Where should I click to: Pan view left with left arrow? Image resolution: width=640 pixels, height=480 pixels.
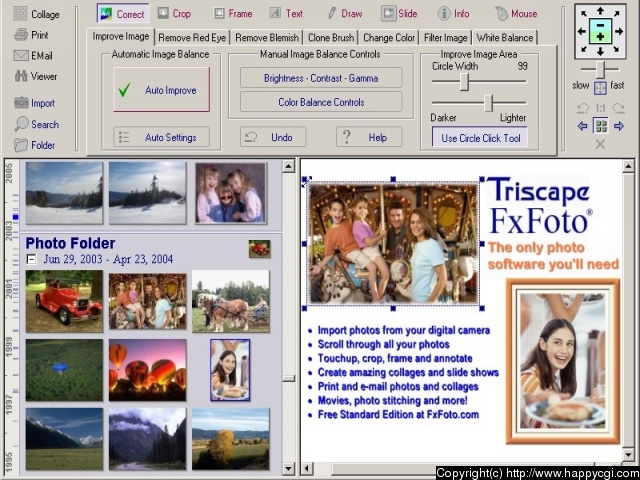point(582,31)
